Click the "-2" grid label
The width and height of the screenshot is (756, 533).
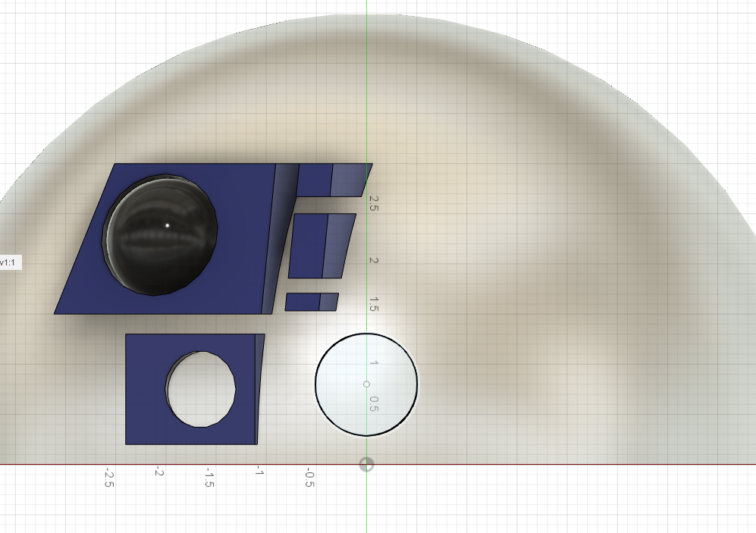pos(159,472)
